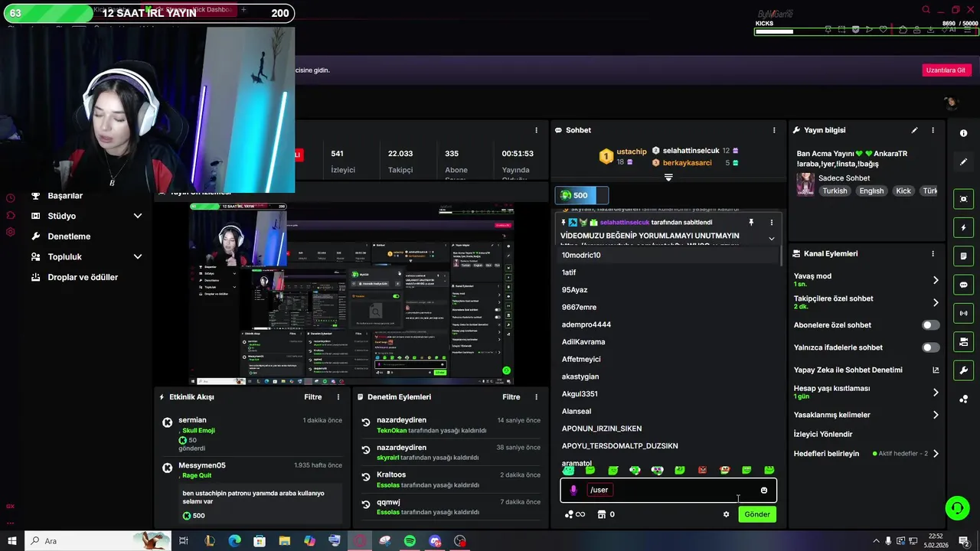This screenshot has height=551, width=980.
Task: Click the broadcast signal icon in right sidebar
Action: coord(963,313)
